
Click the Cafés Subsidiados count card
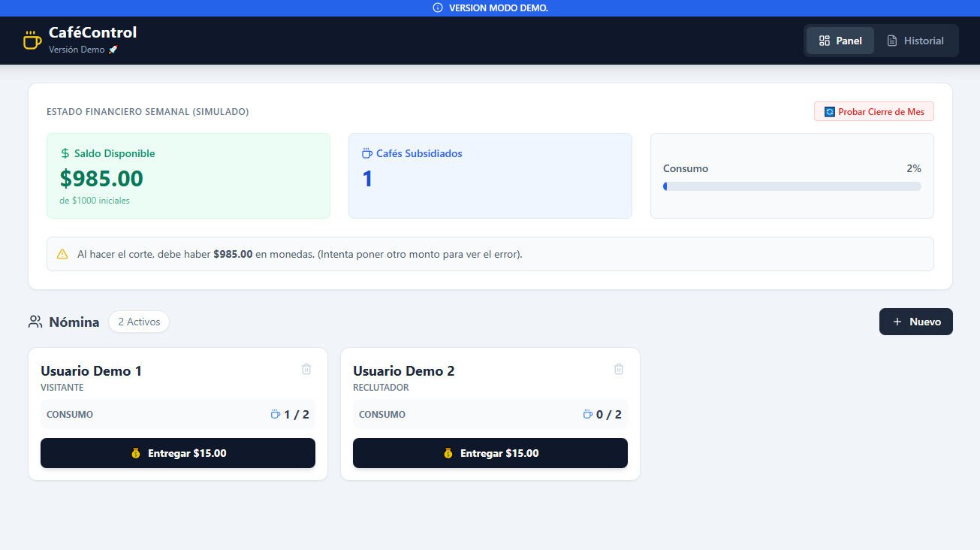pyautogui.click(x=490, y=176)
